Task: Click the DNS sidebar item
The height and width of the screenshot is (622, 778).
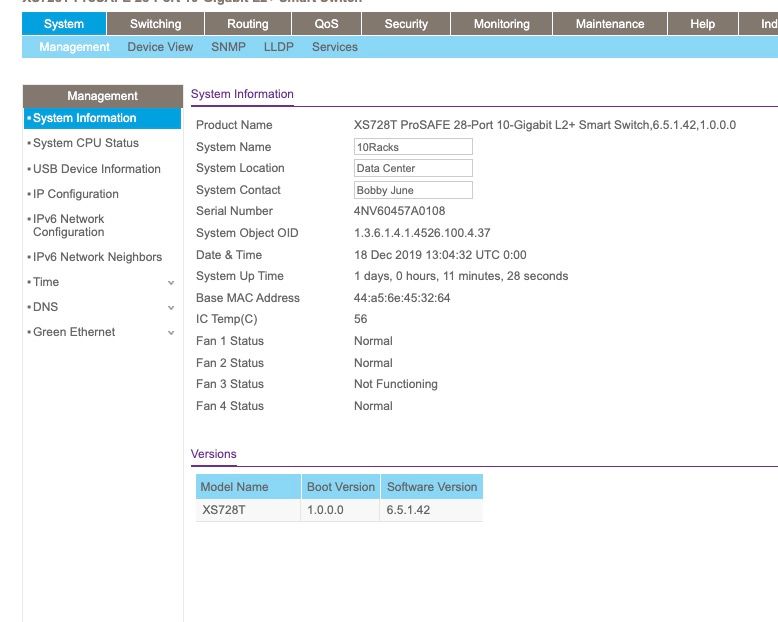Action: (x=45, y=307)
